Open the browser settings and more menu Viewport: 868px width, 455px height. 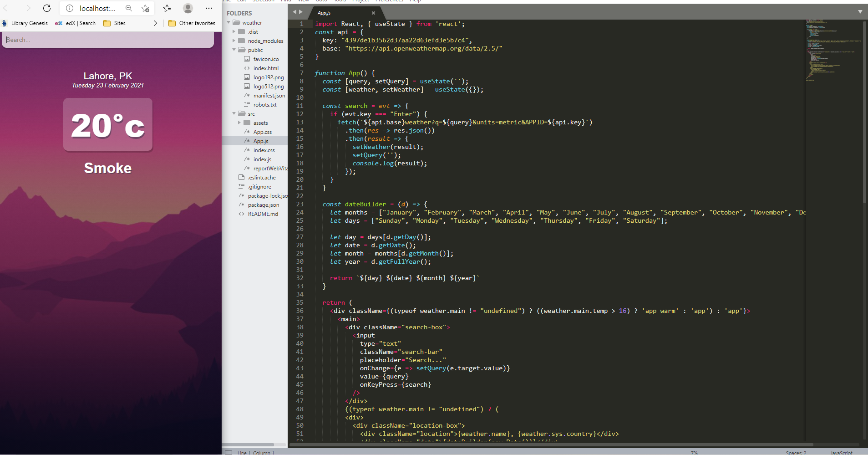click(x=208, y=8)
